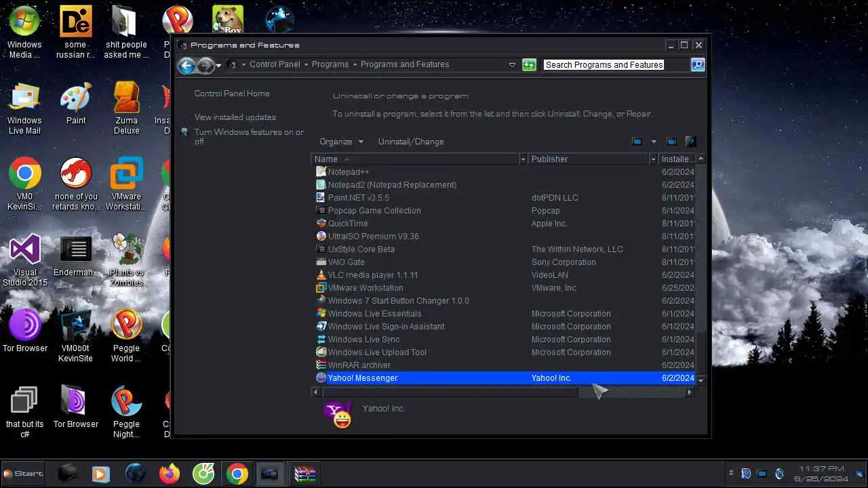Click the vertical scrollbar up arrow
Screen dimensions: 868x488
(701, 159)
